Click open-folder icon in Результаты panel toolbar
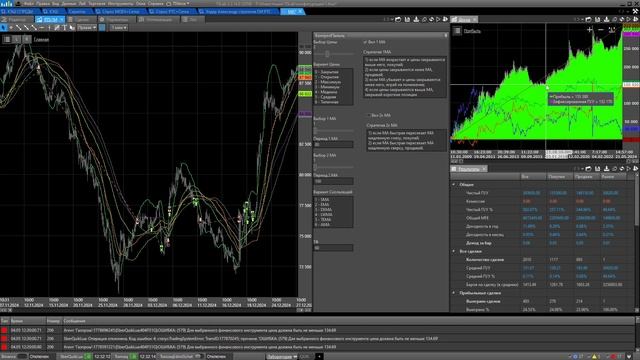 pyautogui.click(x=588, y=169)
